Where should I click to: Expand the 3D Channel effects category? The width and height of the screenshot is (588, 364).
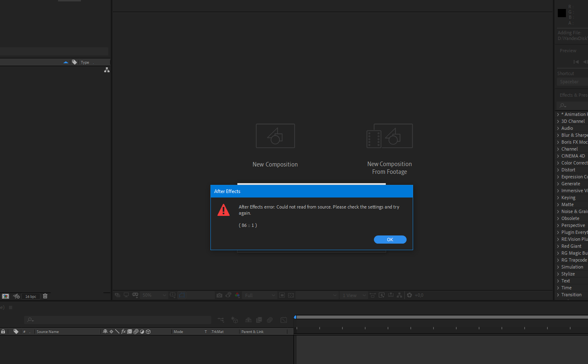pos(558,121)
